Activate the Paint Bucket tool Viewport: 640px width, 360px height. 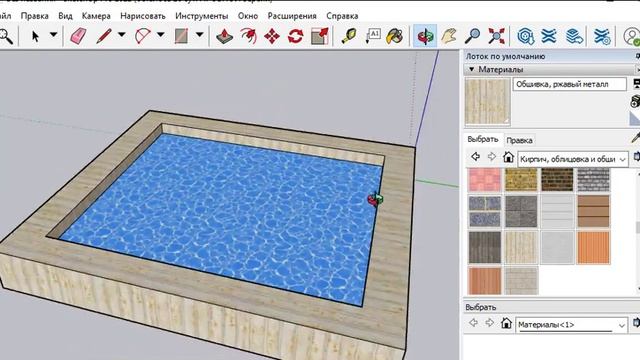point(395,36)
